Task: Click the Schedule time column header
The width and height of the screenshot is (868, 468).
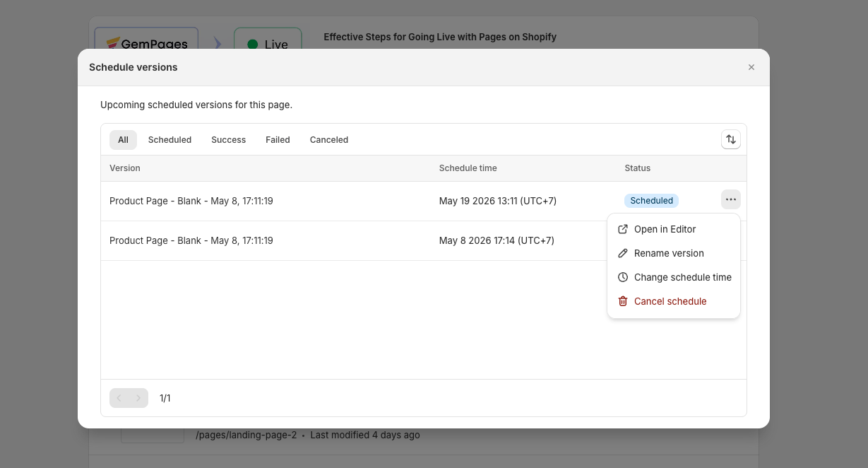Action: 468,168
